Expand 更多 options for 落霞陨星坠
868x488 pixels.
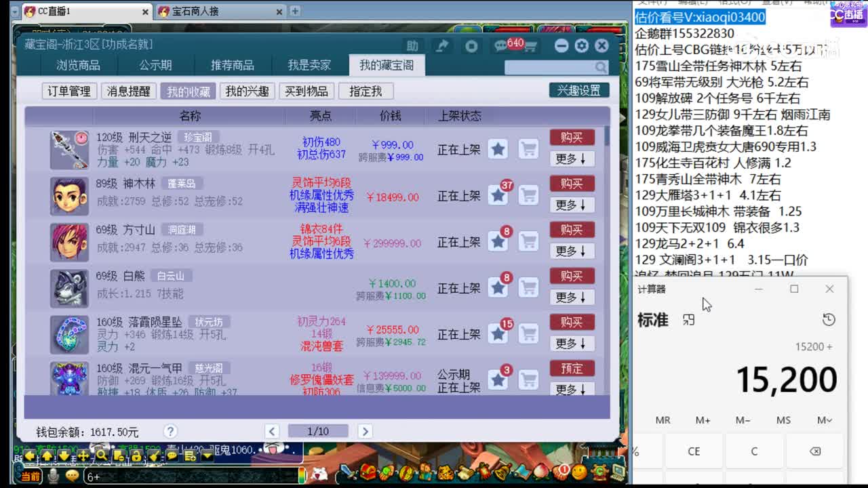tap(572, 344)
